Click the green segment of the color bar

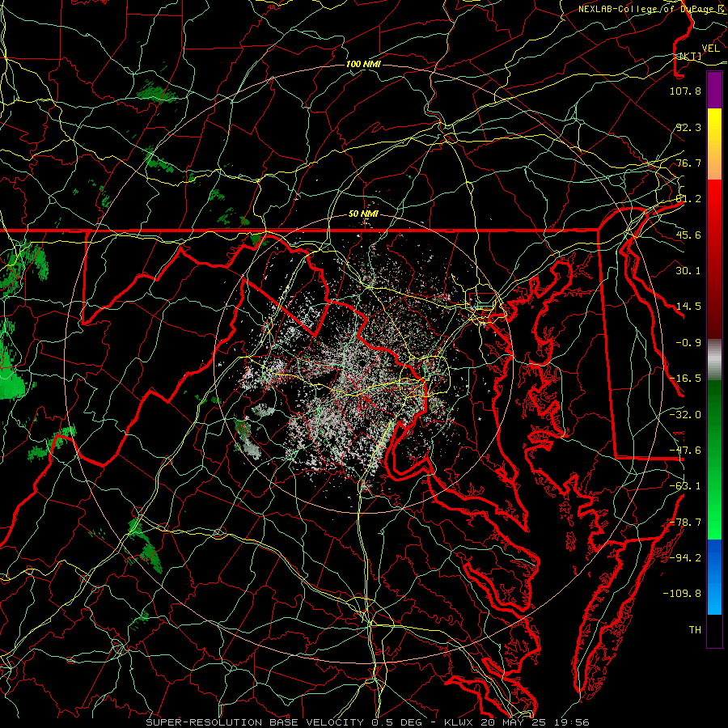[714, 459]
